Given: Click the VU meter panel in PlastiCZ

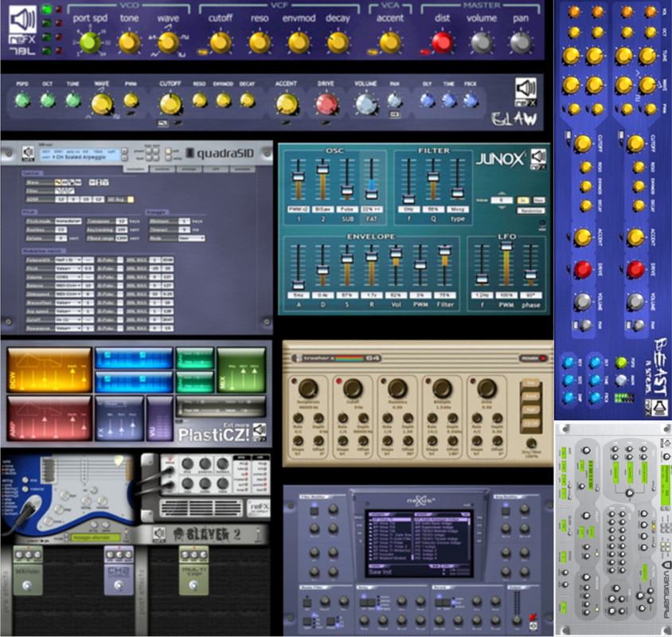Looking at the screenshot, I should (x=159, y=418).
